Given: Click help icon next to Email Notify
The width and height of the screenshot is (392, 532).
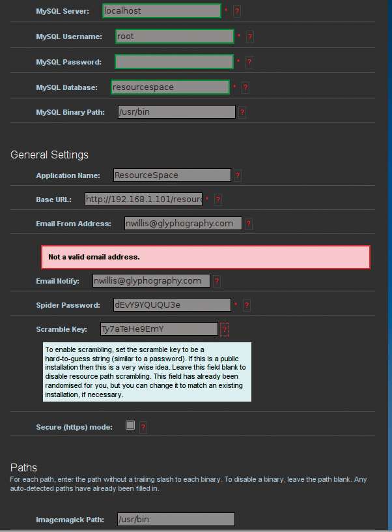Looking at the screenshot, I should (x=216, y=281).
